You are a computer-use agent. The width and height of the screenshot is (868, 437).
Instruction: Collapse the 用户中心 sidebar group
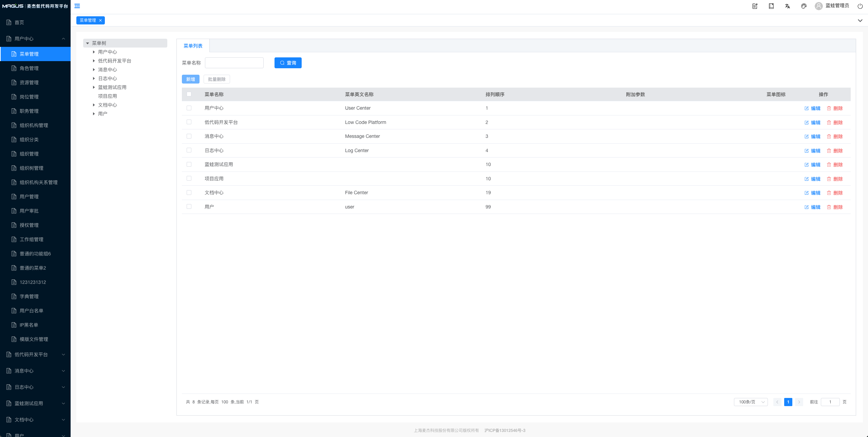35,39
